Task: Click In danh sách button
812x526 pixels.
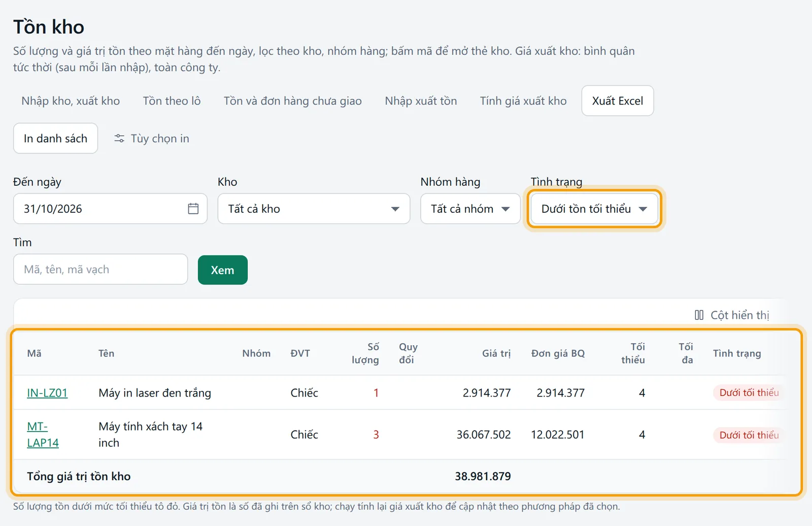Action: pos(55,139)
